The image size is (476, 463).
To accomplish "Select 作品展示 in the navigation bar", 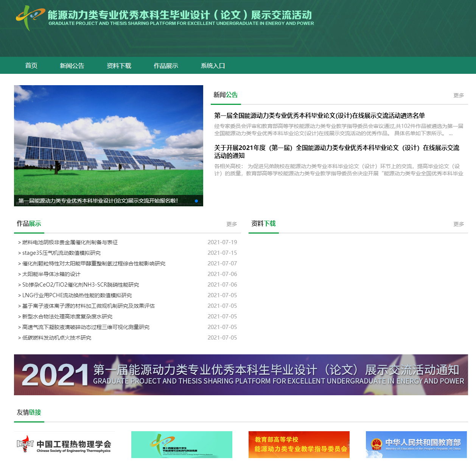I will 166,65.
